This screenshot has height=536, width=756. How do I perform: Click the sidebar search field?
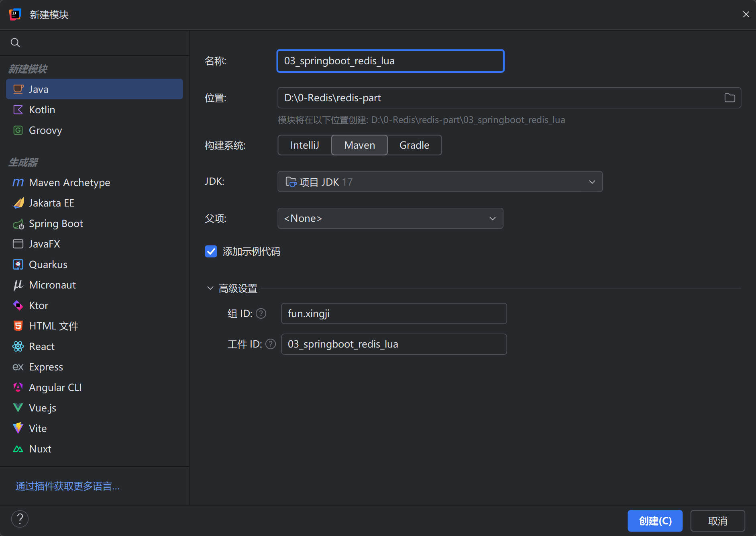tap(95, 43)
